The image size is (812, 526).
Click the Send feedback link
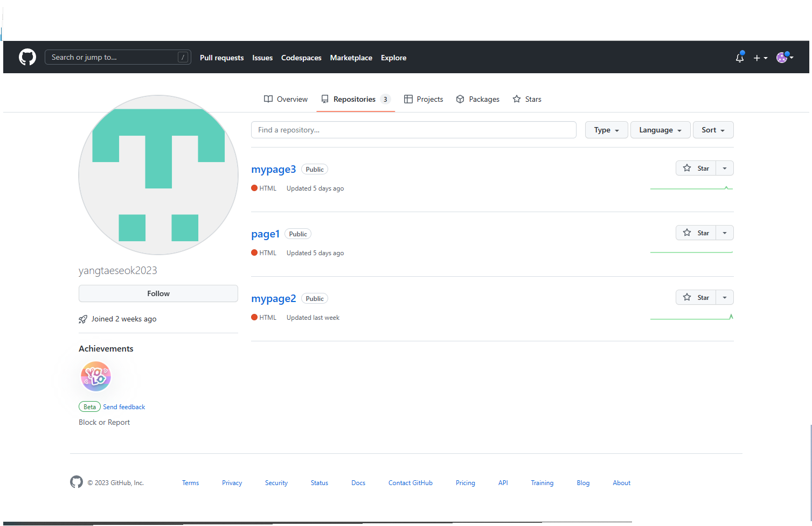(x=124, y=407)
